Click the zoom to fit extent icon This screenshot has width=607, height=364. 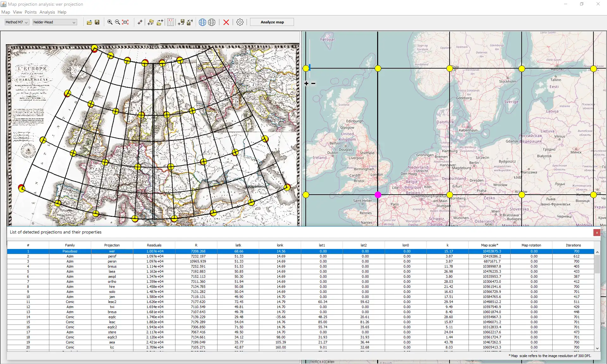[126, 22]
